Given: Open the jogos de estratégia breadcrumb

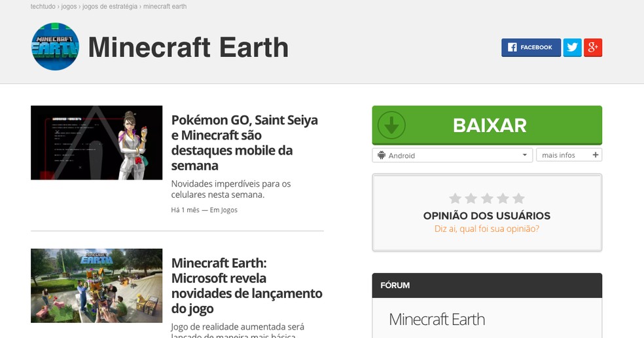Looking at the screenshot, I should click(110, 7).
